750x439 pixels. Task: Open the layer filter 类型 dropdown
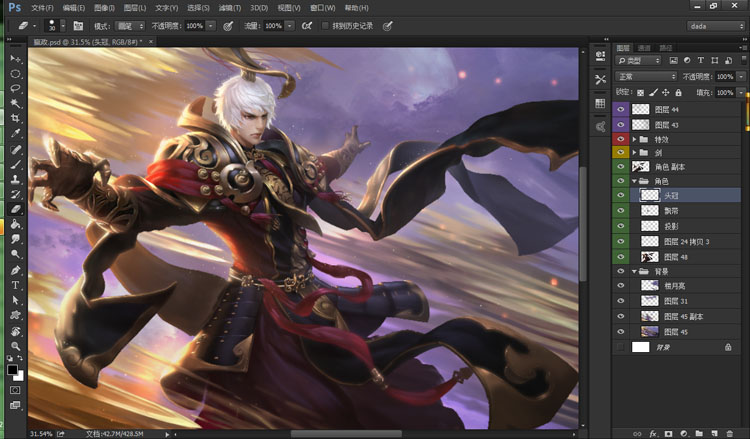click(639, 60)
